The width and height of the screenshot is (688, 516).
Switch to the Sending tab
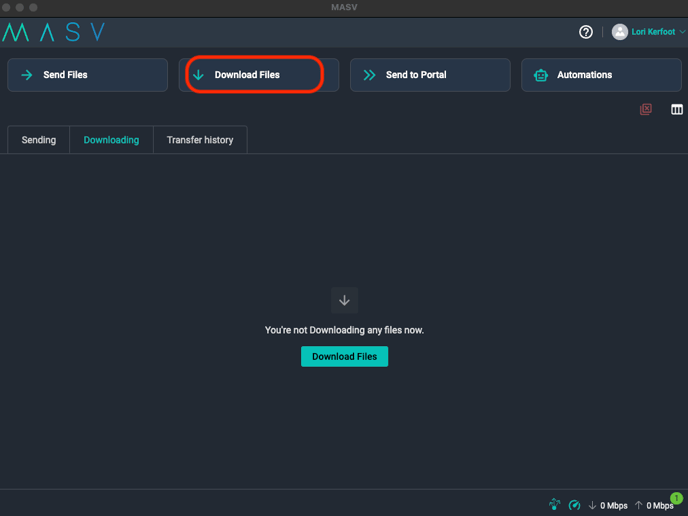tap(39, 140)
